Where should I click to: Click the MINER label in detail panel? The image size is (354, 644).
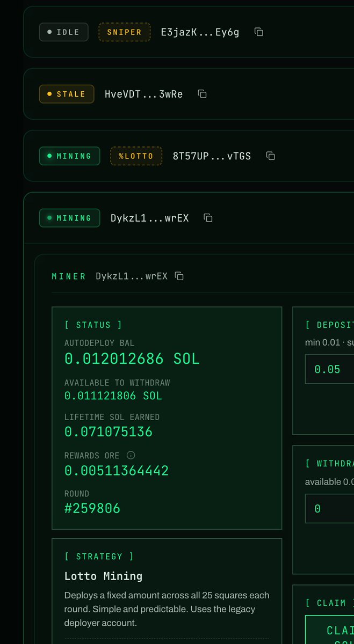click(x=69, y=276)
